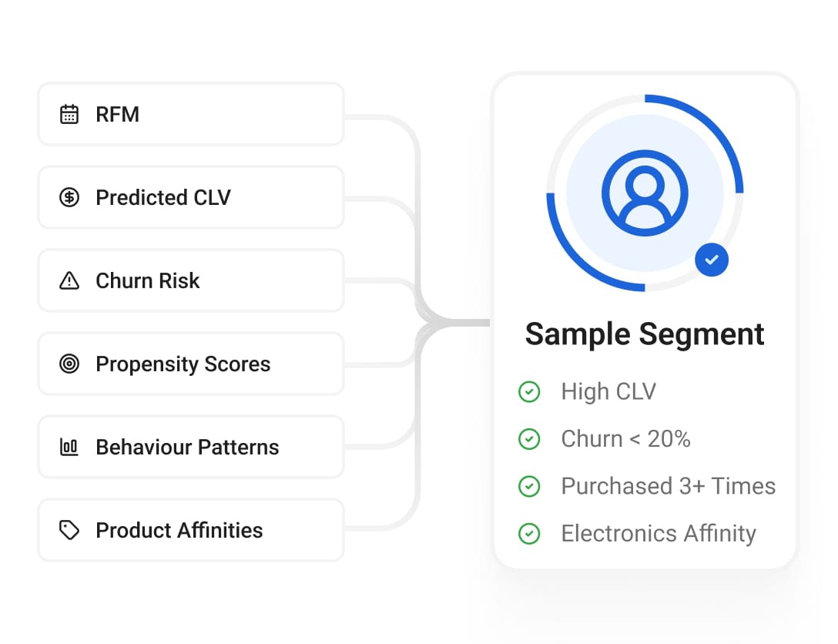Click the Sample Segment heading

(645, 334)
